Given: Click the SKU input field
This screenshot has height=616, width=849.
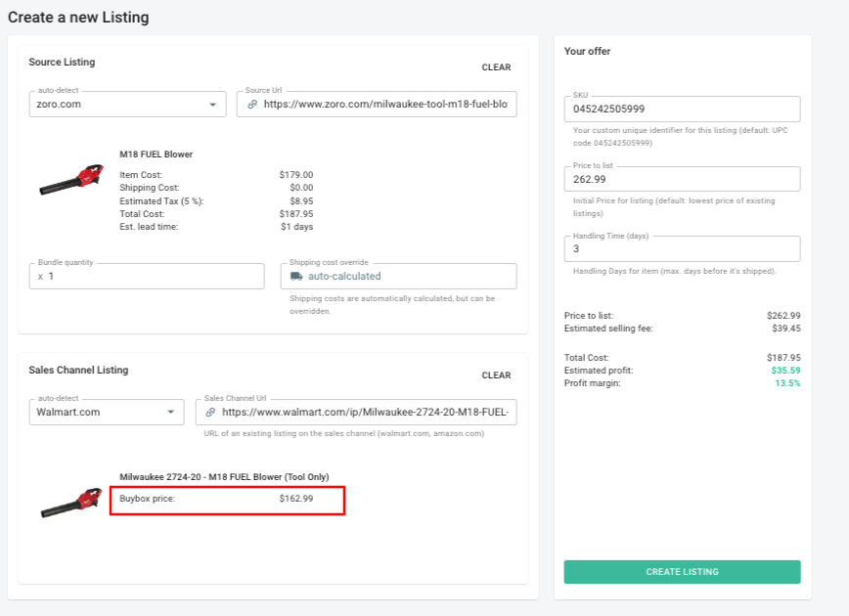Looking at the screenshot, I should click(682, 110).
